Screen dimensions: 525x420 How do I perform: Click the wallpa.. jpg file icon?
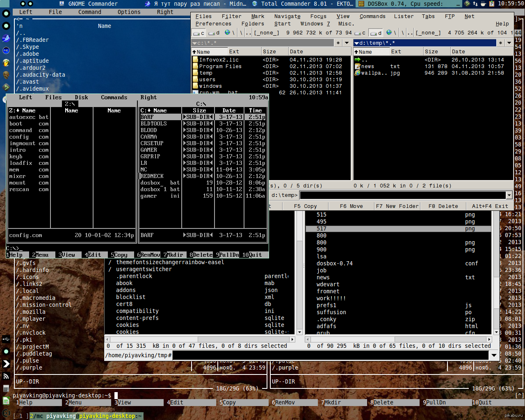(357, 73)
